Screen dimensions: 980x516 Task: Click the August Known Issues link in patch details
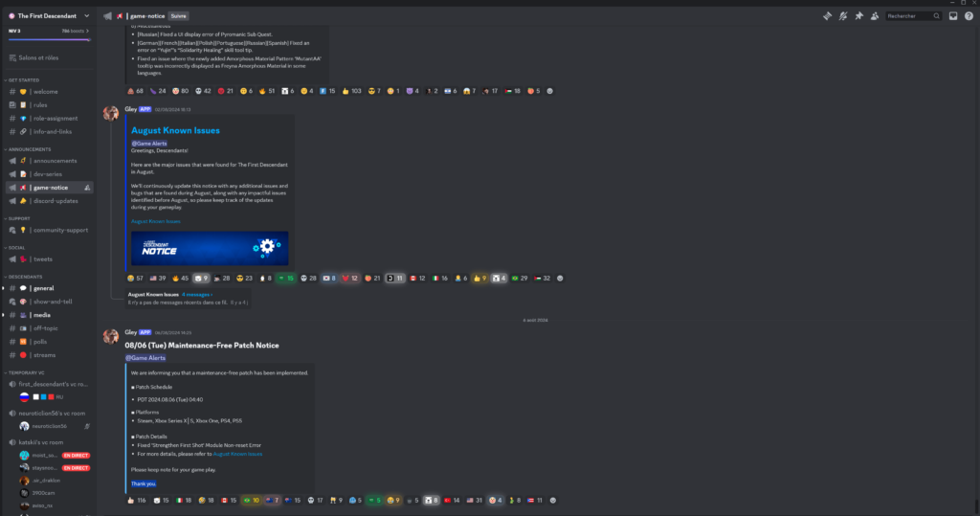[x=237, y=454]
